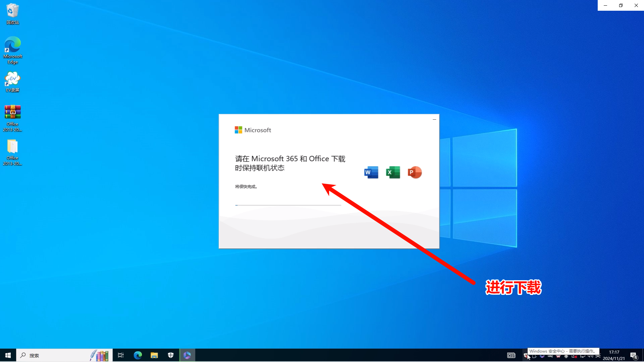Open notification center with 4 notifications

[634, 356]
